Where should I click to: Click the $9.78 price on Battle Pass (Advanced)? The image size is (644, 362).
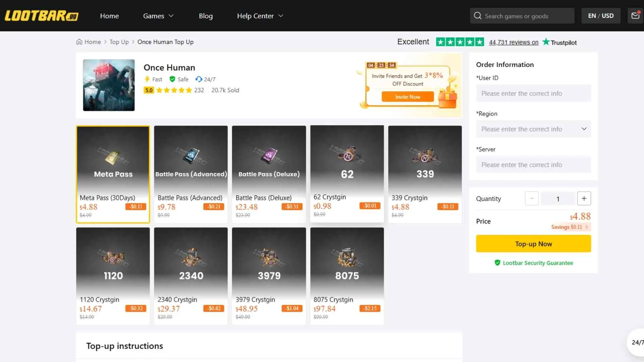pos(166,207)
